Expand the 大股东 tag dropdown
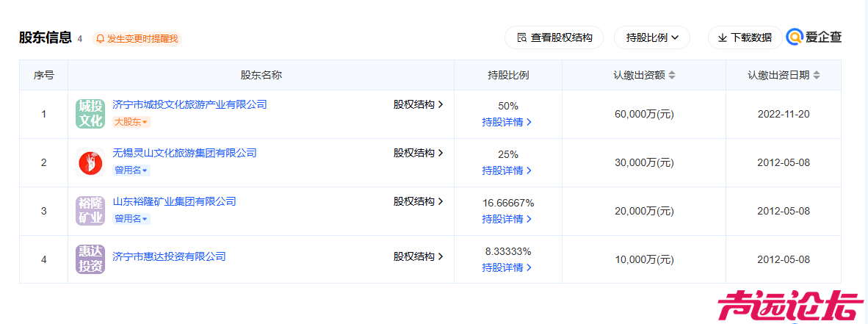 pos(131,122)
